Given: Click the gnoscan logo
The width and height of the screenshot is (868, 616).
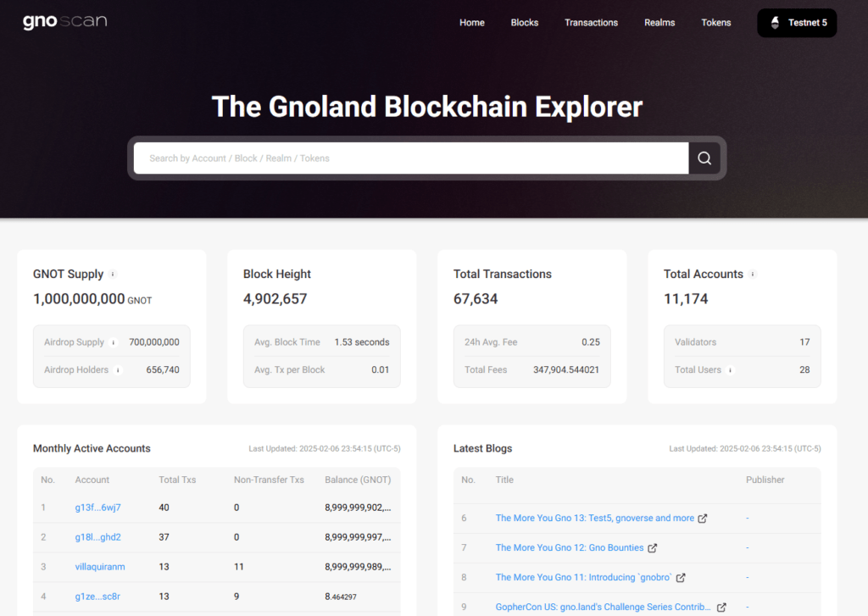Looking at the screenshot, I should 64,21.
